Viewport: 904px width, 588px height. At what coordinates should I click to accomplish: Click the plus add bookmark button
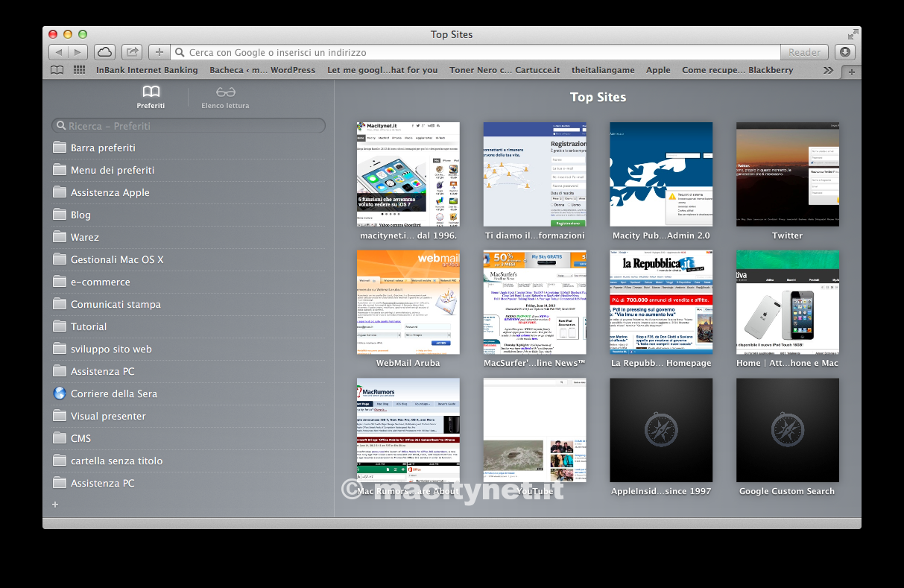pos(159,52)
